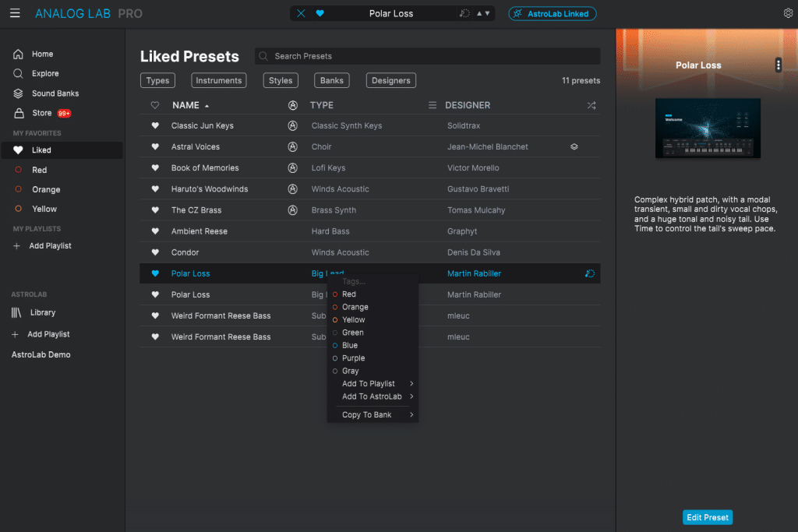Tag preset with Purple color
Screen dimensions: 798x532
[353, 358]
